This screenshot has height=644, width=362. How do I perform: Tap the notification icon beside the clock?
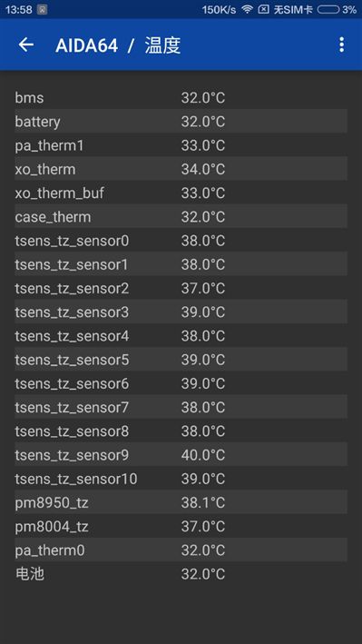point(42,10)
